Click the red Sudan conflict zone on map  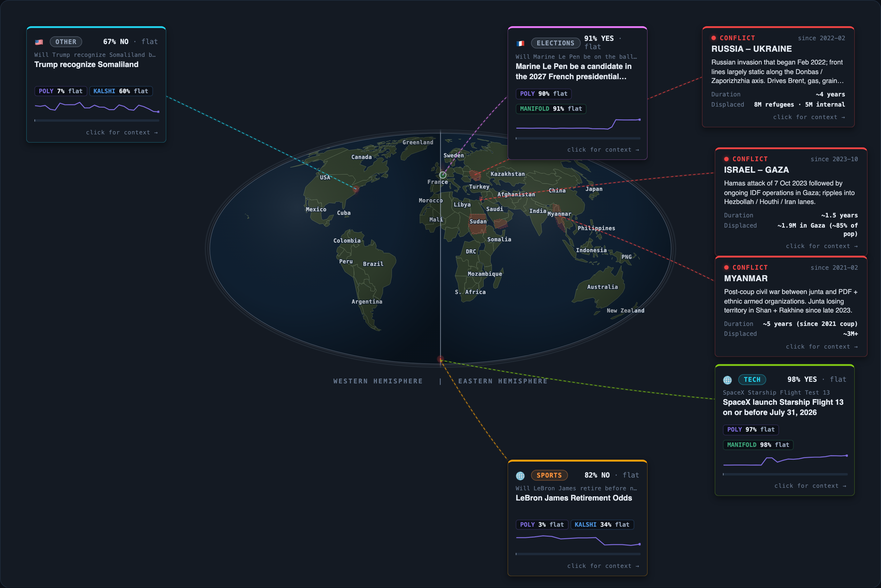[x=478, y=224]
